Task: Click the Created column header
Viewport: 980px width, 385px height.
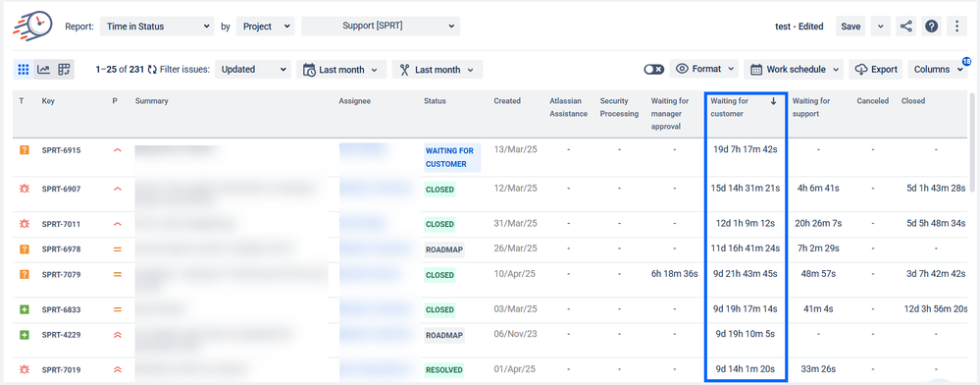Action: tap(507, 101)
